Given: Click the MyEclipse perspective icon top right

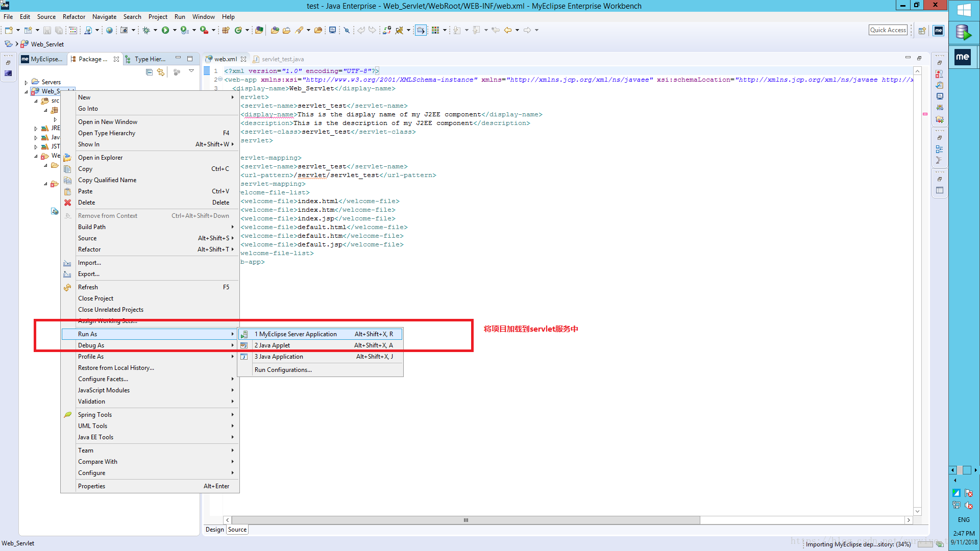Looking at the screenshot, I should pos(938,31).
